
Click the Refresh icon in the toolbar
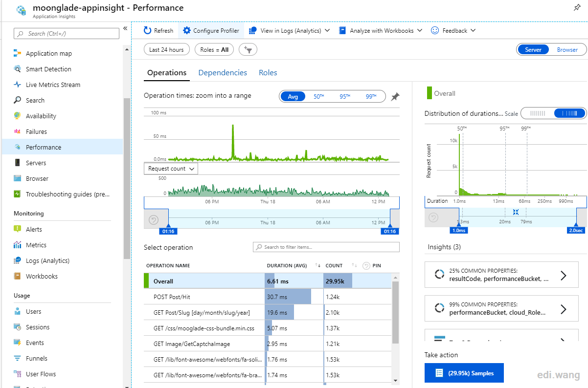point(148,30)
